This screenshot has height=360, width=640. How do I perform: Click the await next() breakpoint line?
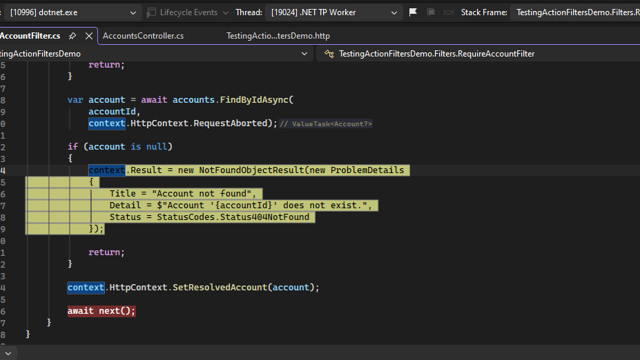101,311
